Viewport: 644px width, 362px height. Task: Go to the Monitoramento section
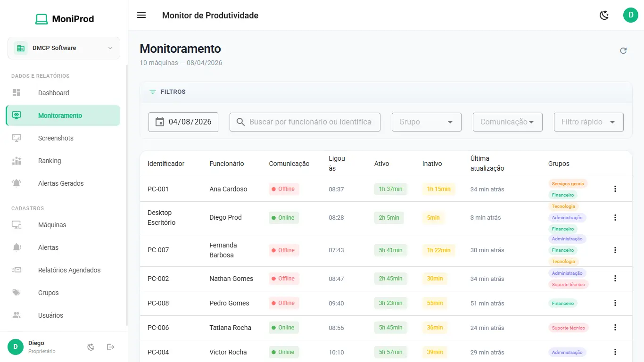click(60, 115)
